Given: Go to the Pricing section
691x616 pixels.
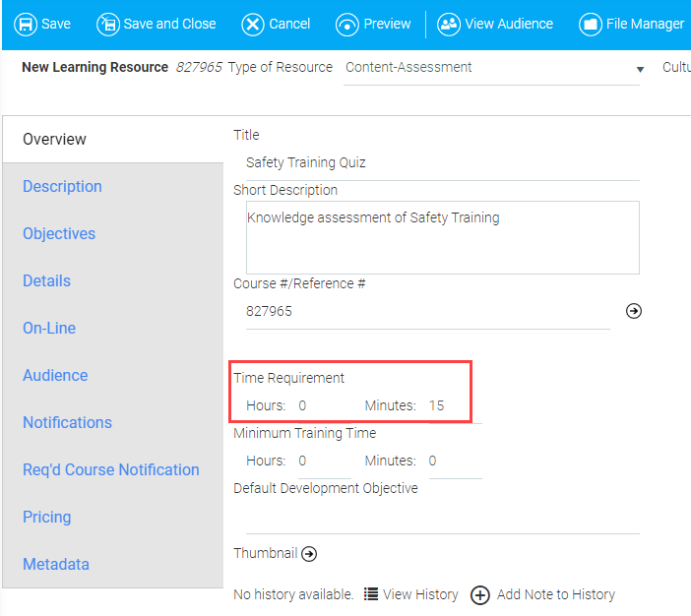Looking at the screenshot, I should 46,517.
